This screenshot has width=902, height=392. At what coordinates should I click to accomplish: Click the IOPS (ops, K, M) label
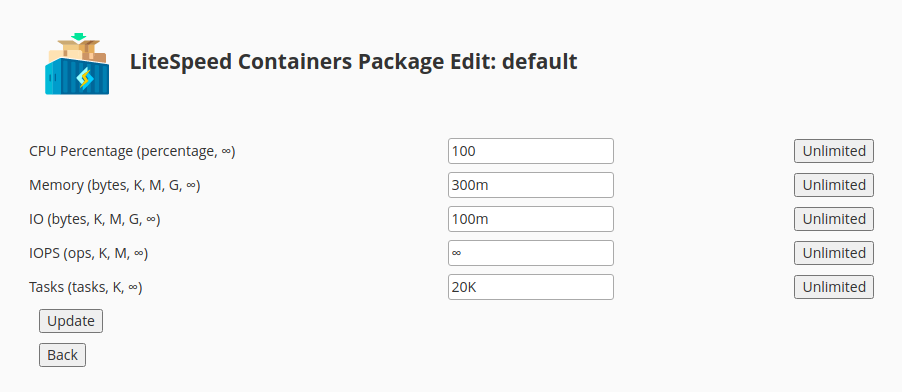[89, 253]
